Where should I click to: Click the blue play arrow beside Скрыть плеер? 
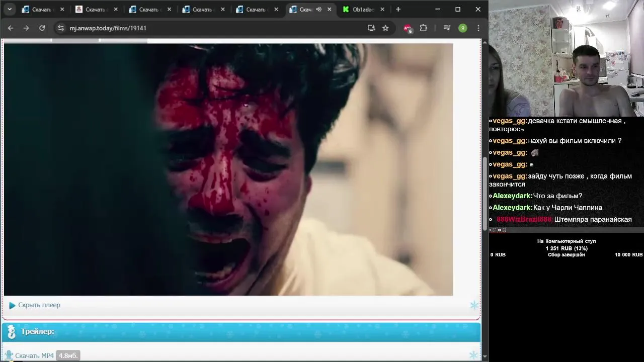(12, 305)
